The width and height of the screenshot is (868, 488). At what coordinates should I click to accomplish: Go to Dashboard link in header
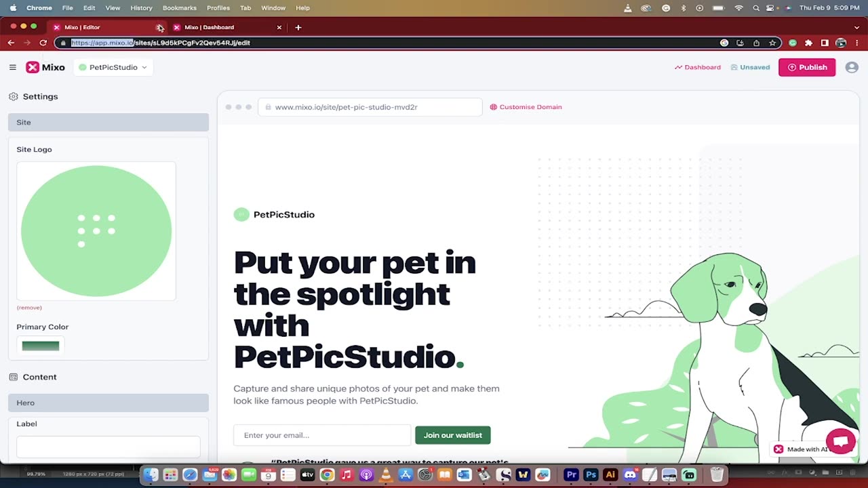pyautogui.click(x=698, y=67)
